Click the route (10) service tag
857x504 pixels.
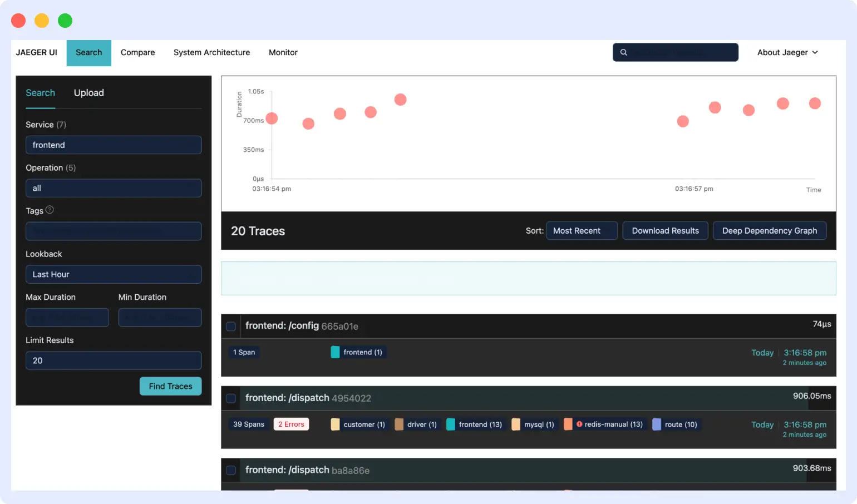(x=676, y=424)
